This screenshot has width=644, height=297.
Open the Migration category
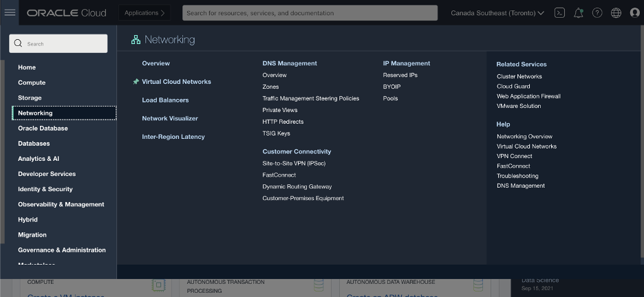tap(32, 234)
